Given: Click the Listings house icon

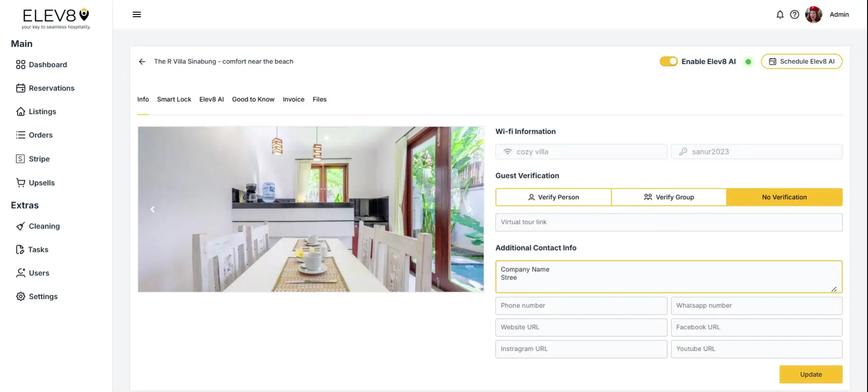Looking at the screenshot, I should [20, 112].
